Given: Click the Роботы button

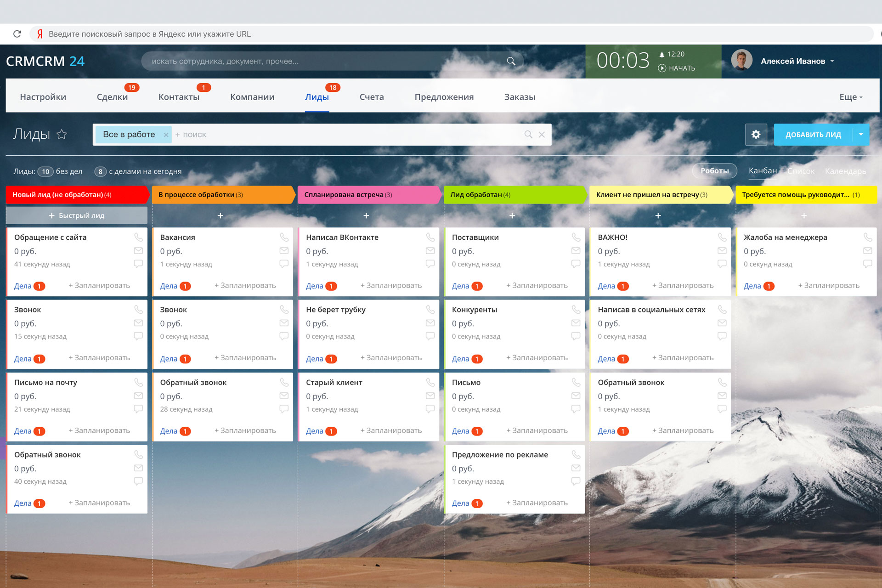Looking at the screenshot, I should click(x=714, y=171).
